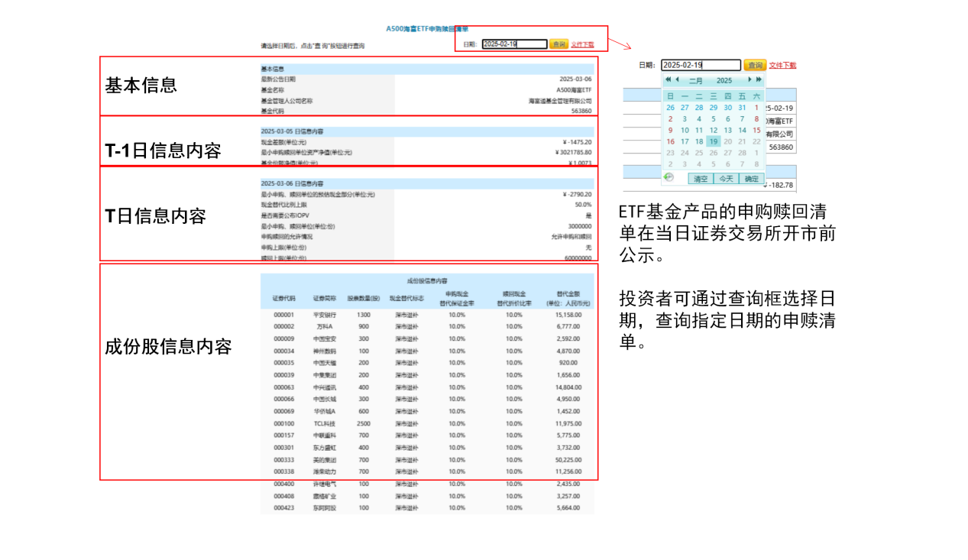Go to previous month in calendar popup
Screen dimensions: 968x560
point(677,80)
